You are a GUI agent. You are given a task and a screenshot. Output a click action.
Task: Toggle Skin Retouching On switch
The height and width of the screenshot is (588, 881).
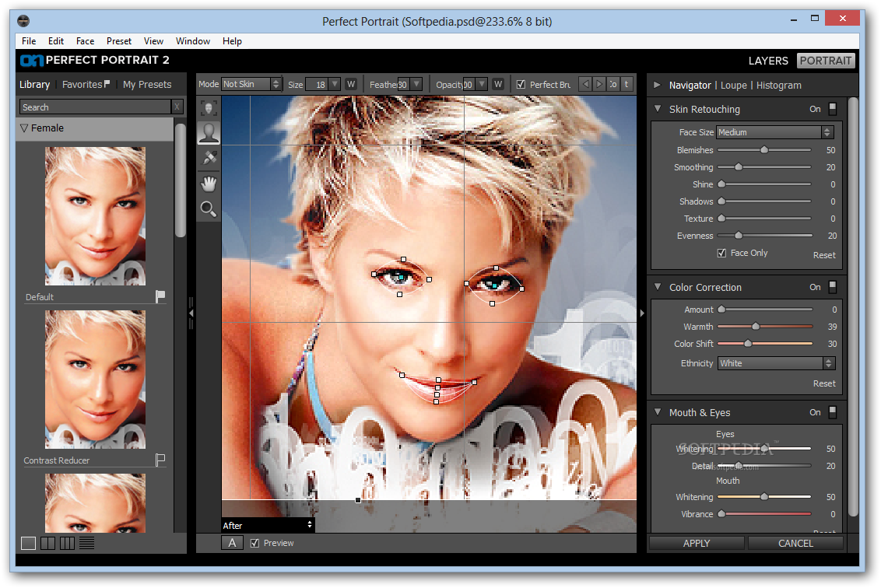coord(833,109)
